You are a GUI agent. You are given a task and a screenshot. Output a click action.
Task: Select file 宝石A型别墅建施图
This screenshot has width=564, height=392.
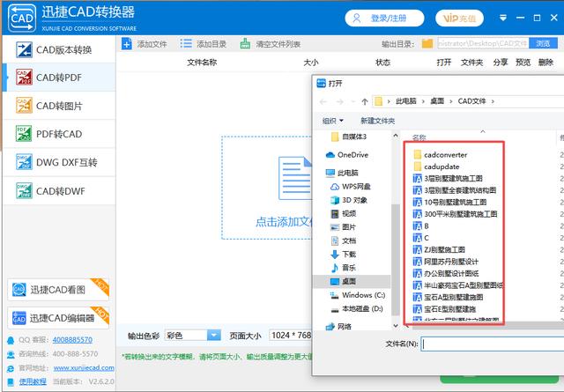[449, 298]
